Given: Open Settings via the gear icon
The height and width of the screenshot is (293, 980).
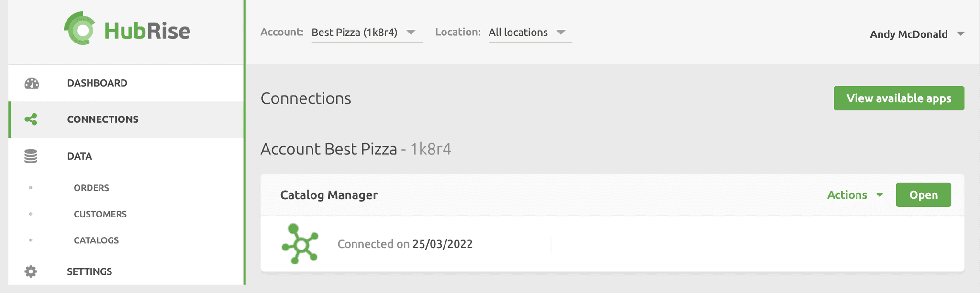Looking at the screenshot, I should (31, 271).
